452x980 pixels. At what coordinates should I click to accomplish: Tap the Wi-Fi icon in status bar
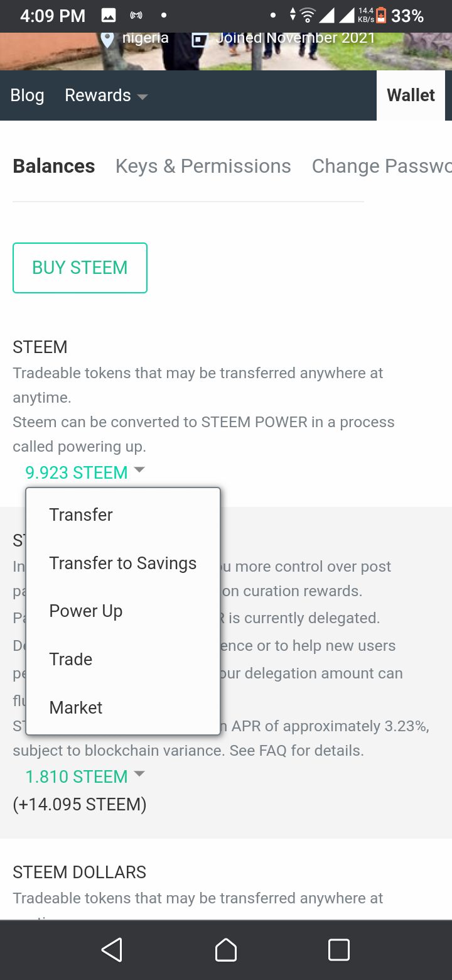tap(308, 16)
